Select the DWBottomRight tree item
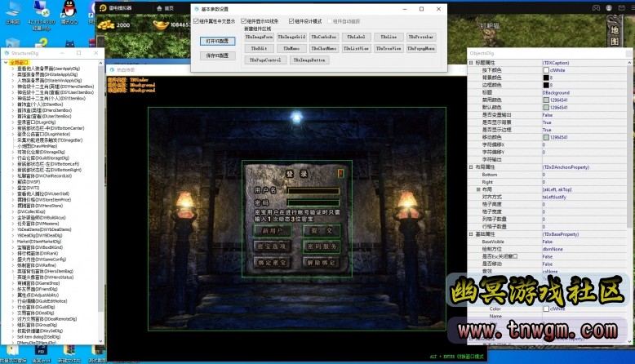Image resolution: width=635 pixels, height=364 pixels. click(x=49, y=170)
